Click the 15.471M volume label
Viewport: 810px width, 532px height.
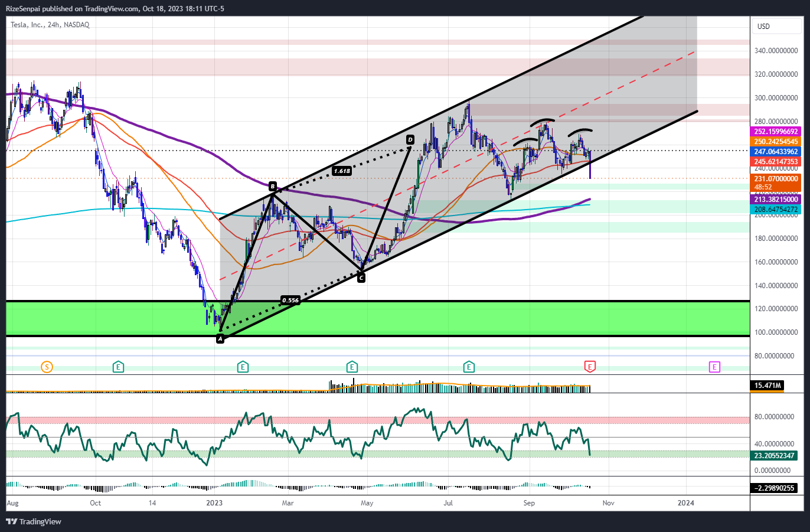tap(768, 386)
